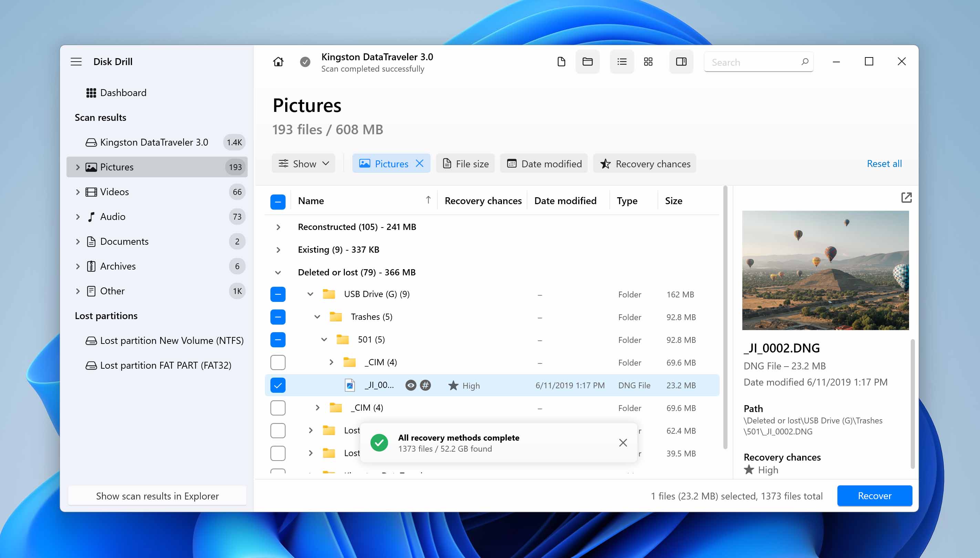Screen dimensions: 980x558
Task: Sort by the Size column header
Action: tap(674, 201)
